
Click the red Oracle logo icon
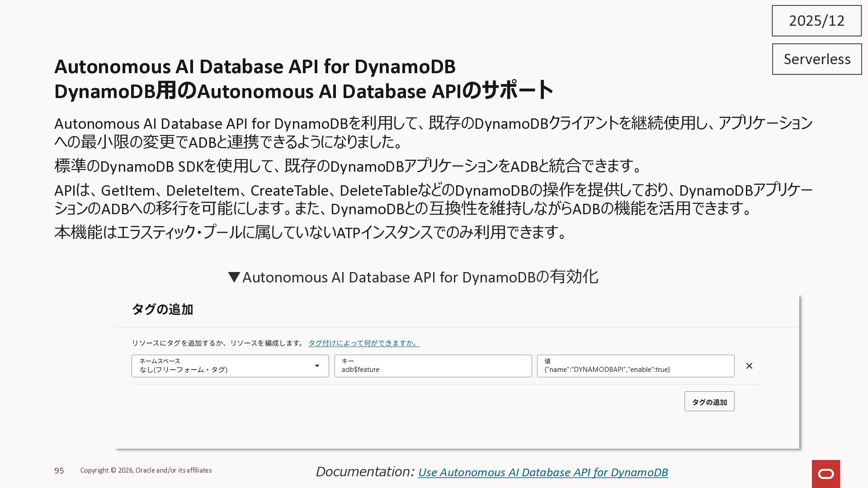[826, 474]
